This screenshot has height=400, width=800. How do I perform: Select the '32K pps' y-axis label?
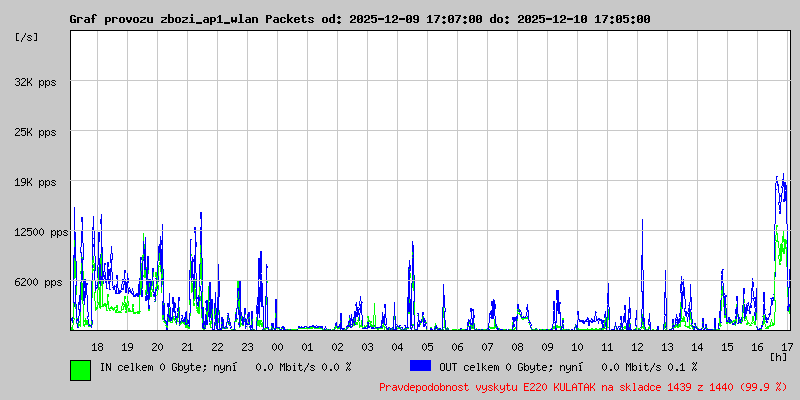click(x=36, y=82)
